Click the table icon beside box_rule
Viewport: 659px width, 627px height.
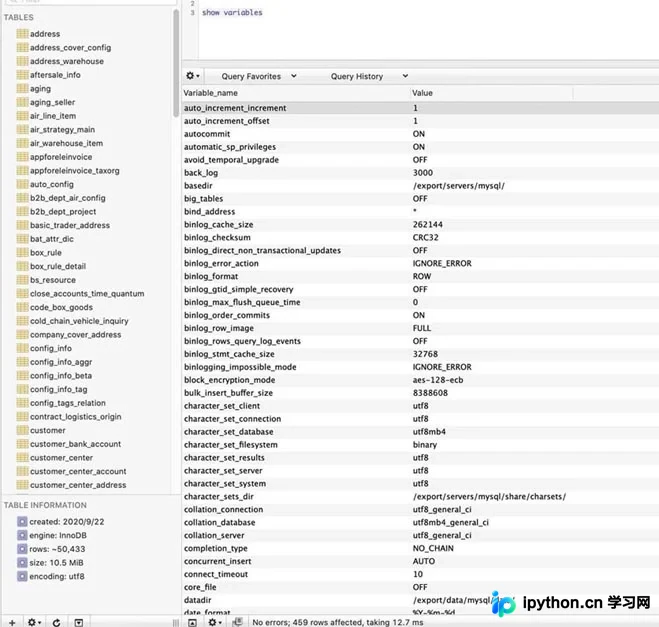pyautogui.click(x=22, y=253)
